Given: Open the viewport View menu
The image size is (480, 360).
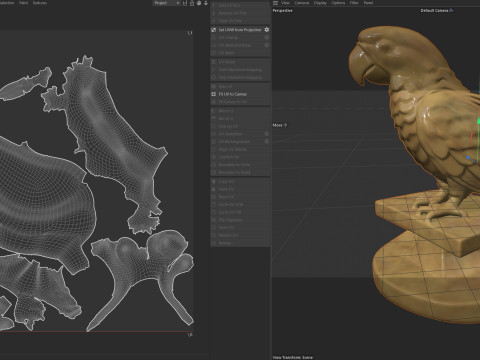Looking at the screenshot, I should pos(285,3).
